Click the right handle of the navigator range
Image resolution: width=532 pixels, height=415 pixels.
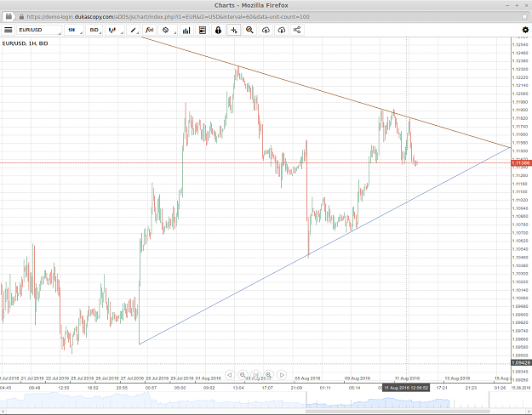coord(489,400)
